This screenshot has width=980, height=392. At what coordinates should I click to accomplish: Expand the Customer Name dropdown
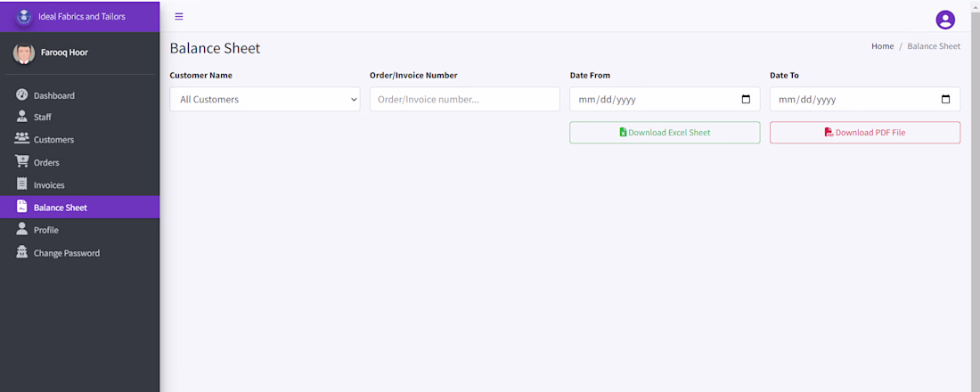pos(265,99)
